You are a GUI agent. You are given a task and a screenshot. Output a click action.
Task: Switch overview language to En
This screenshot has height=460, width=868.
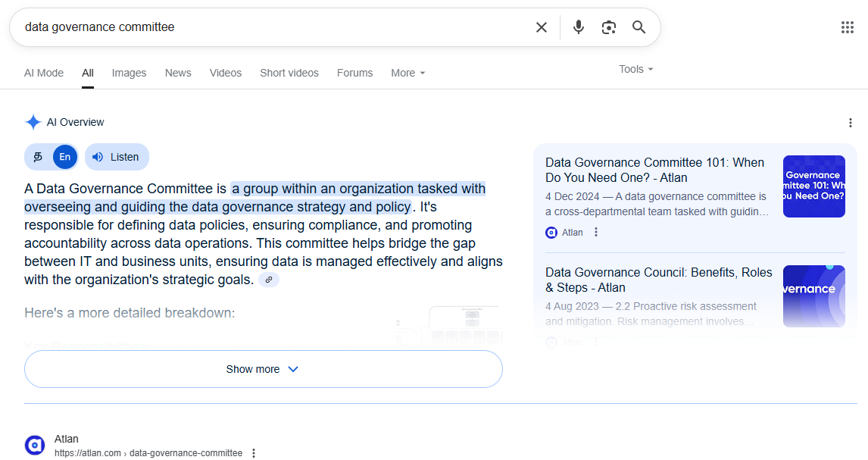pyautogui.click(x=65, y=157)
